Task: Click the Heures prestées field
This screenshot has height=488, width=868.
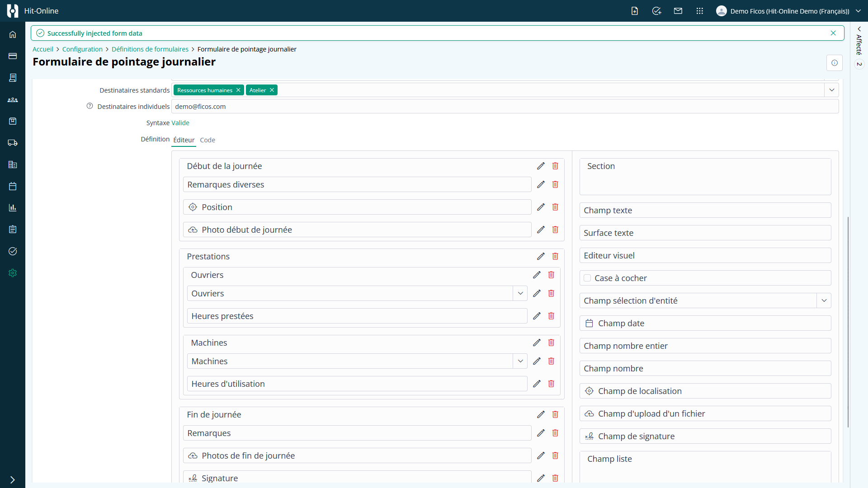Action: click(357, 316)
